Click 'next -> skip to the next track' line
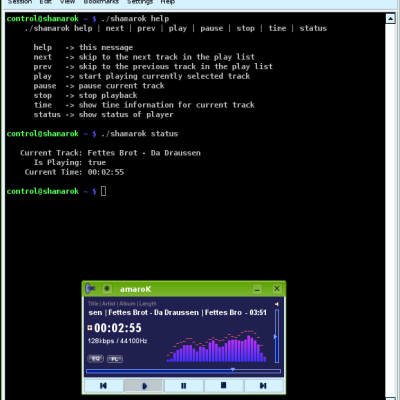The width and height of the screenshot is (400, 400). 144,57
